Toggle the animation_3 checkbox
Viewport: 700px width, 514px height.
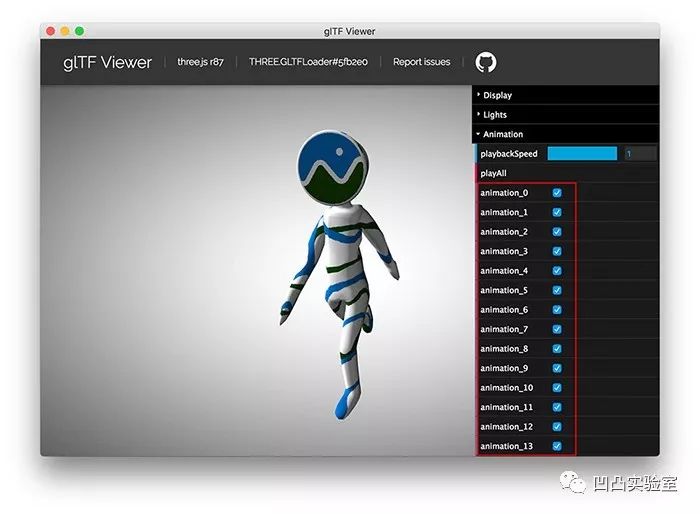click(557, 251)
